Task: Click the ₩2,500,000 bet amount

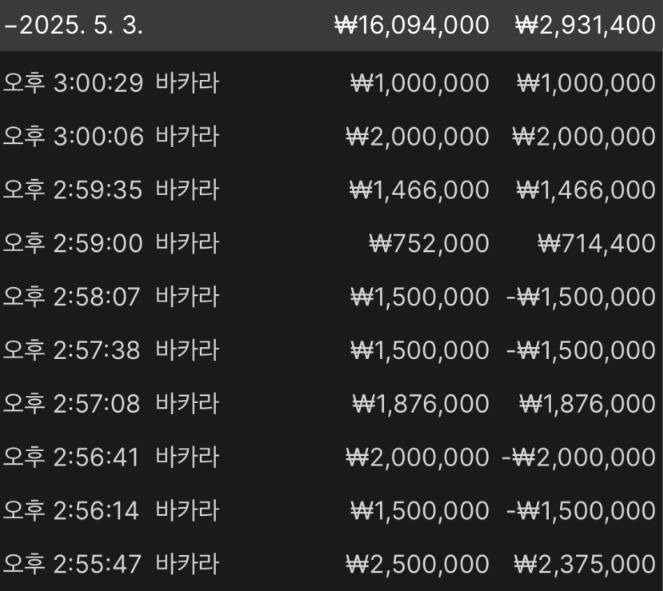Action: (417, 565)
